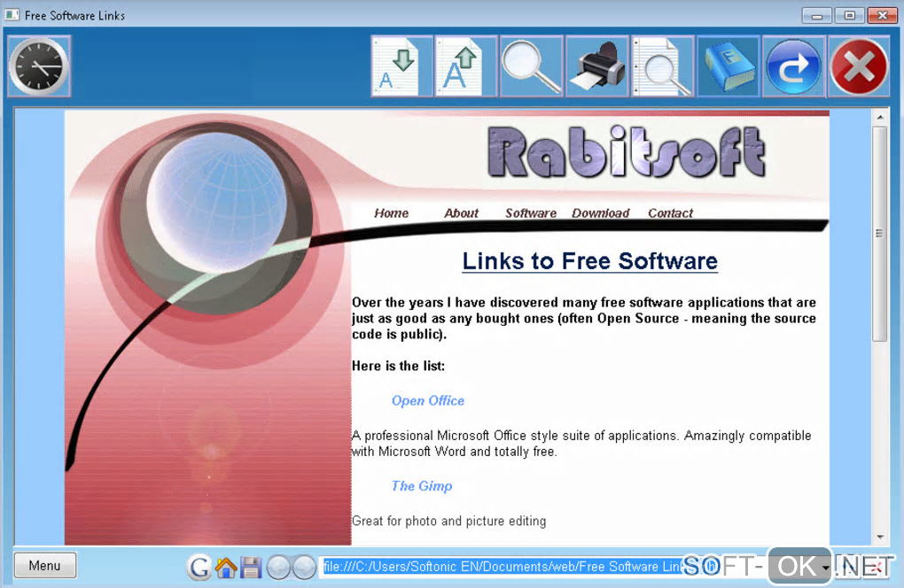Open the Download navigation link
Screen dimensions: 904x588
601,213
